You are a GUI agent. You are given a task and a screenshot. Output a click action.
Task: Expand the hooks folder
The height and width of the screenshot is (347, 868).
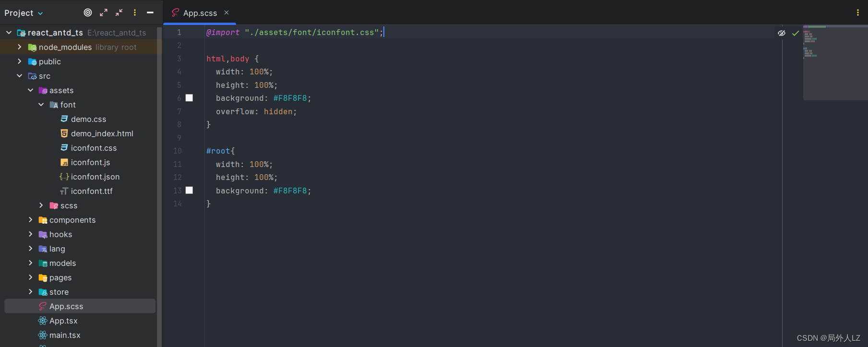click(x=31, y=234)
